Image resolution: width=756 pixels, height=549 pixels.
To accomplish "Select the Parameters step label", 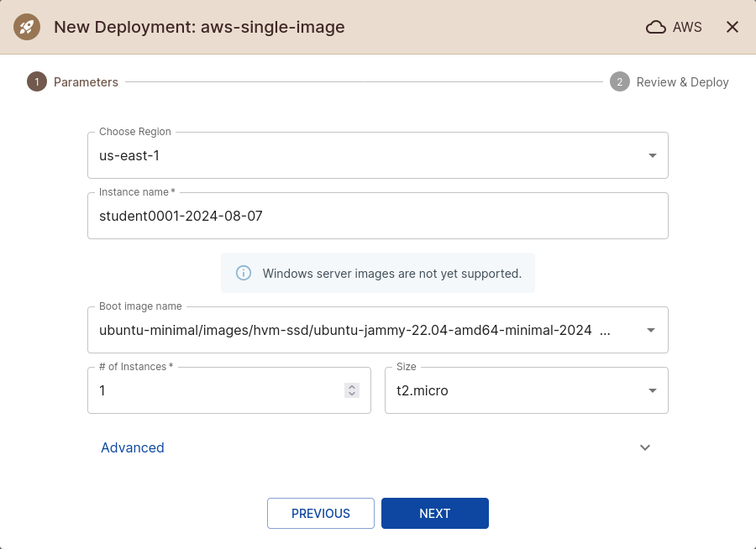I will coord(86,82).
